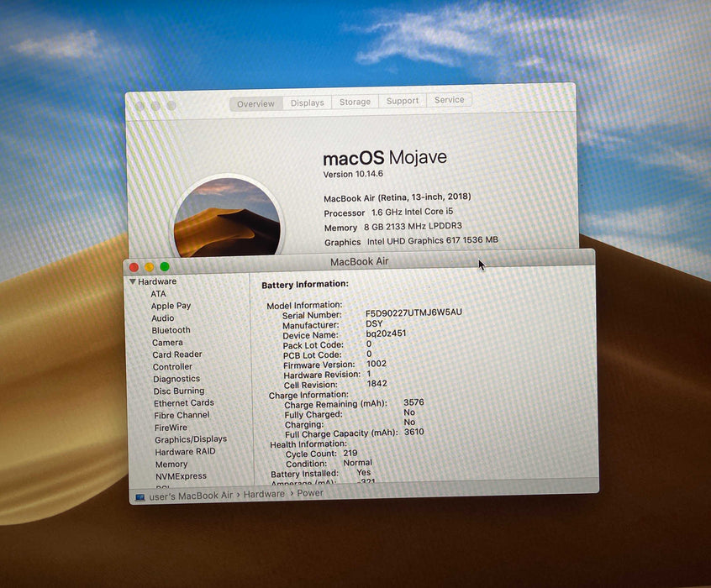Screen dimensions: 711x588
Task: Select Card Reader in the sidebar
Action: tap(177, 354)
